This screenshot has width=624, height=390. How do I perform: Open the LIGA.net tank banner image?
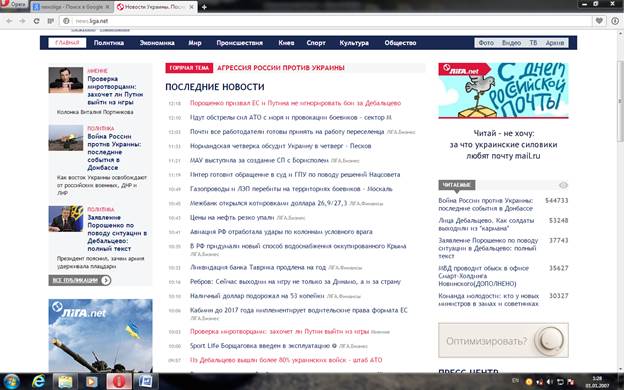click(x=100, y=335)
